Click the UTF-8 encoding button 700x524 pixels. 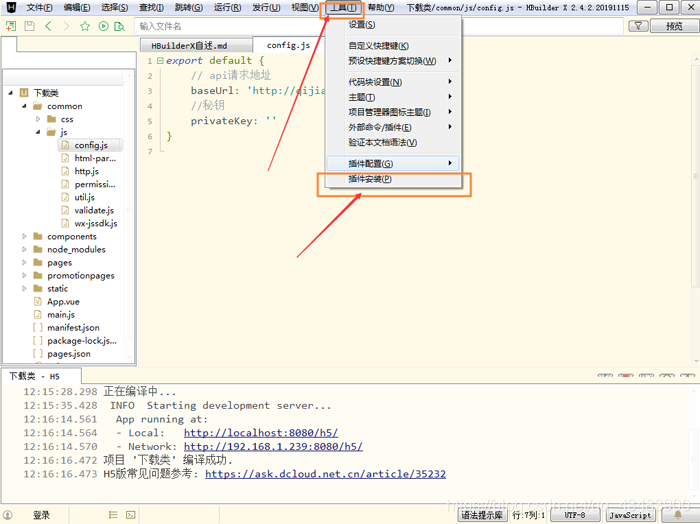(575, 515)
